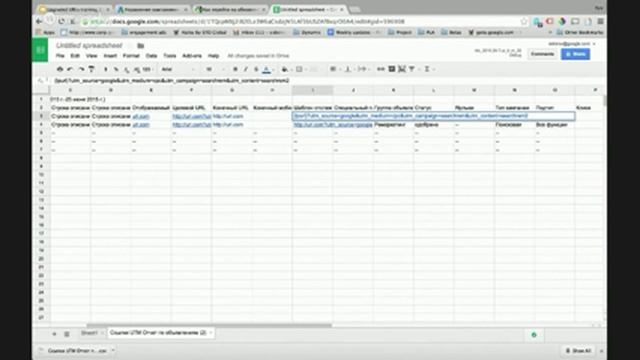This screenshot has width=640, height=360.
Task: Select row 1 header
Action: [41, 99]
